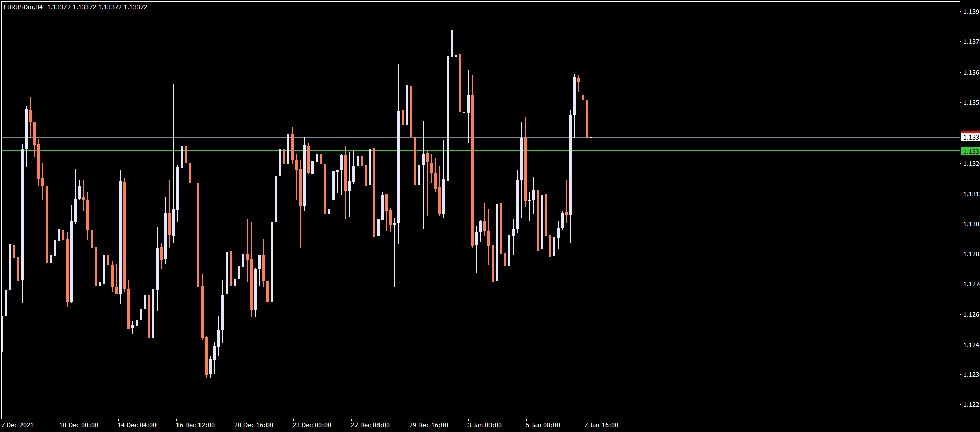
Task: Click the 3 Jan 00:00 time label
Action: (485, 425)
